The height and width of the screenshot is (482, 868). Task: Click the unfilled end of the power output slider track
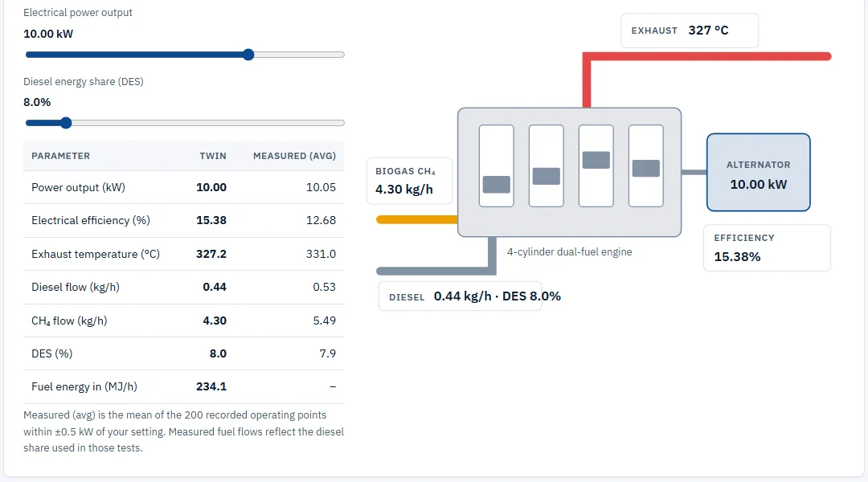(299, 55)
